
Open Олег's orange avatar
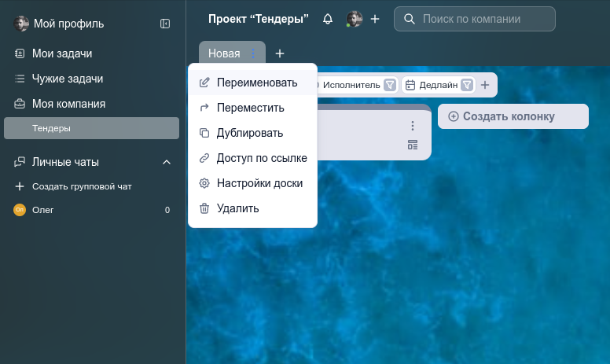tap(20, 210)
